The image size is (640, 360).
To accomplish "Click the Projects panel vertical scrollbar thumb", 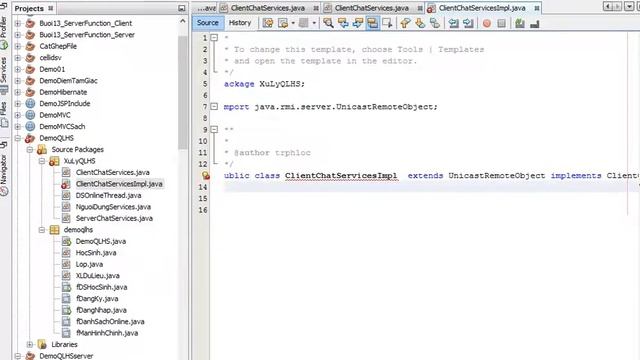I will [182, 92].
